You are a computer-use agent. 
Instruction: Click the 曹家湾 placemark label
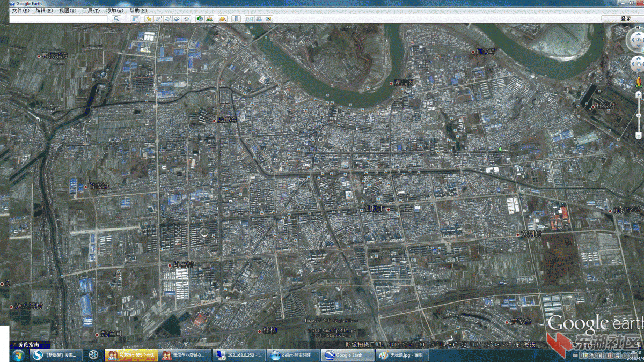pyautogui.click(x=99, y=186)
